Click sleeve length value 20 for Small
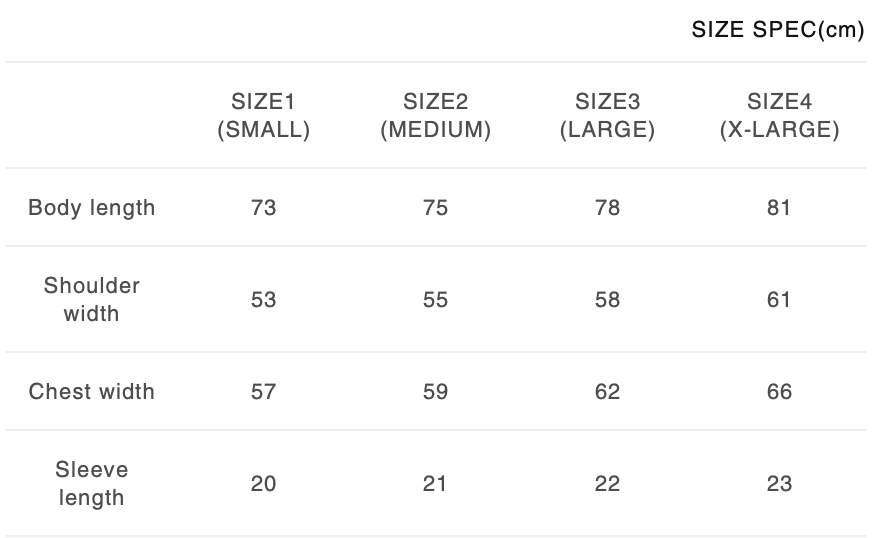This screenshot has height=538, width=888. 264,484
